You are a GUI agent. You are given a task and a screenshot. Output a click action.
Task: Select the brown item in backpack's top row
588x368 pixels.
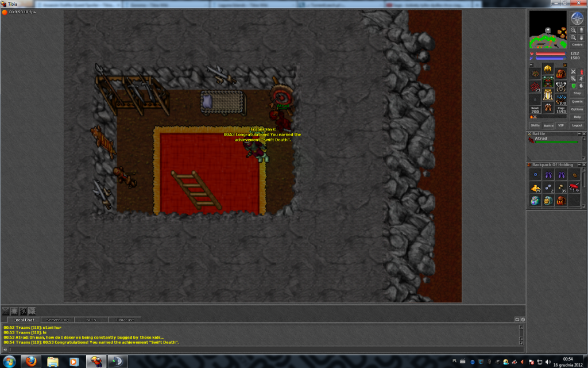[574, 175]
